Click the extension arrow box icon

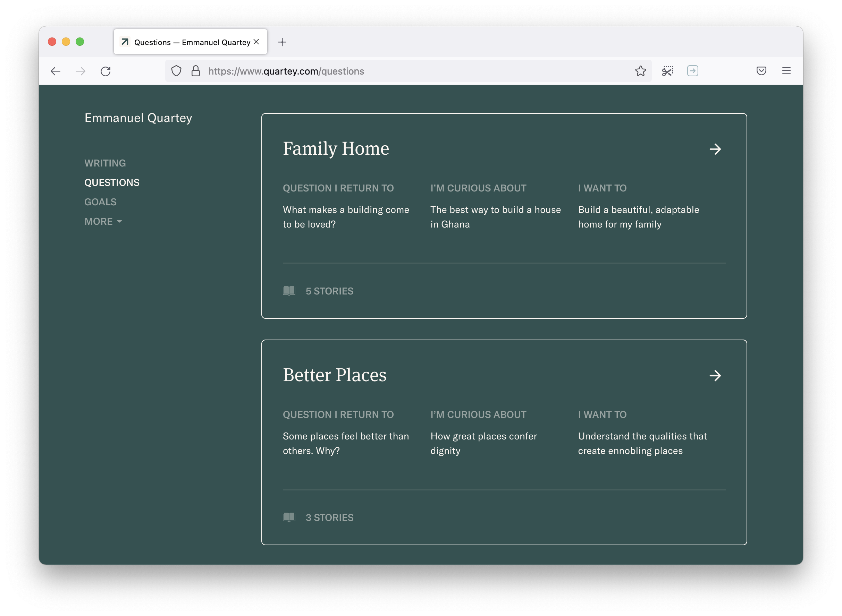[x=692, y=71]
